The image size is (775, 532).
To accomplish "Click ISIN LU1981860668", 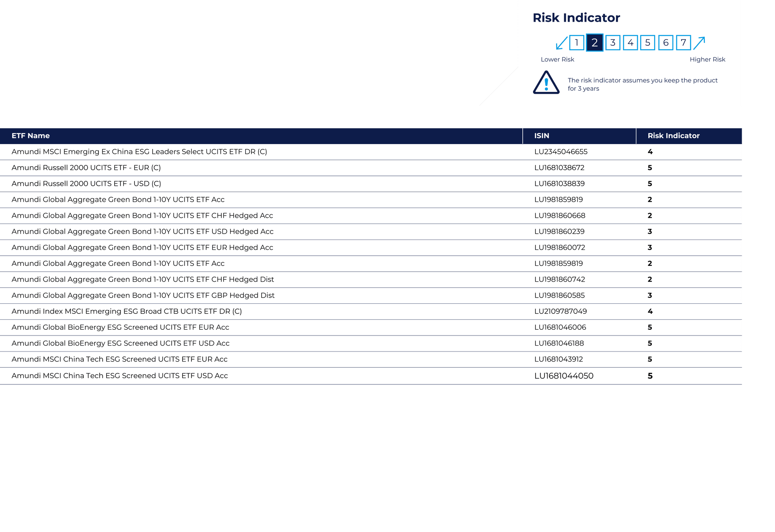I will click(x=560, y=215).
